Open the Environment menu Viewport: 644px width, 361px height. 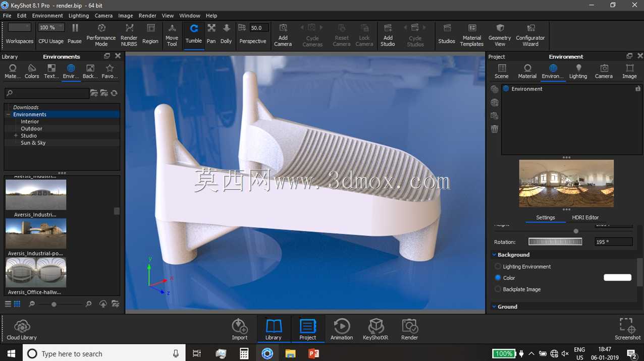click(47, 16)
